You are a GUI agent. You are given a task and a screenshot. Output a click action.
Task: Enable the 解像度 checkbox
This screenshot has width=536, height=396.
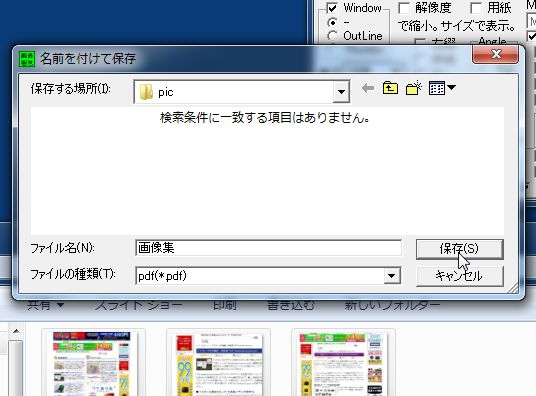(404, 8)
